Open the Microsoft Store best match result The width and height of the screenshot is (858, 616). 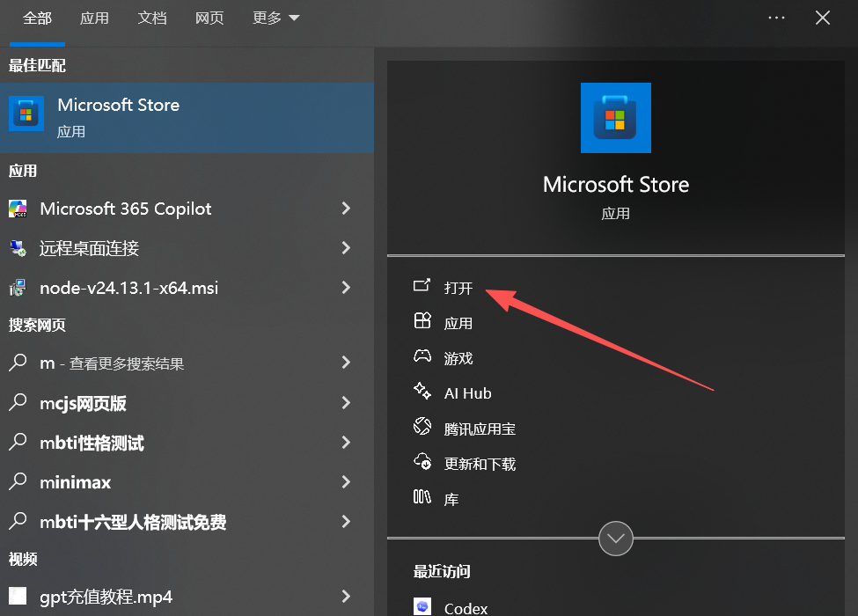pos(187,118)
